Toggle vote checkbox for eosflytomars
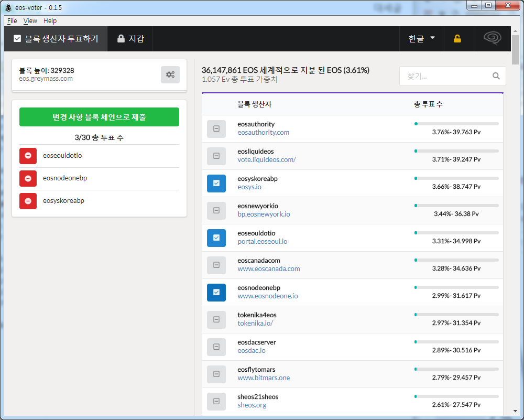 click(216, 374)
